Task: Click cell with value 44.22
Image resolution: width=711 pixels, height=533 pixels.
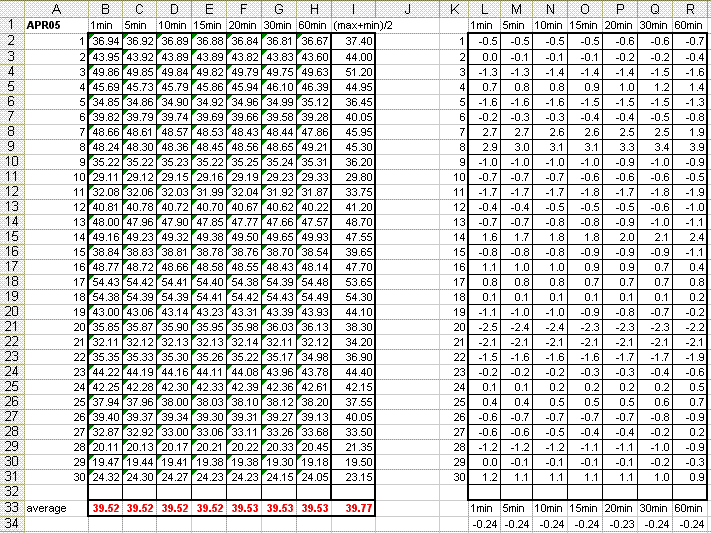Action: pos(105,372)
